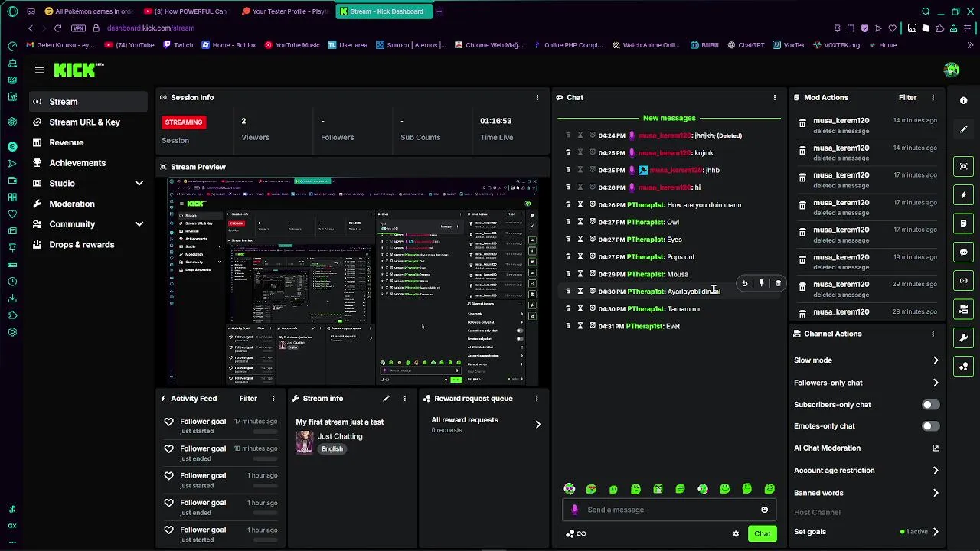
Task: Click trash icon on 'Evet' message
Action: point(568,326)
